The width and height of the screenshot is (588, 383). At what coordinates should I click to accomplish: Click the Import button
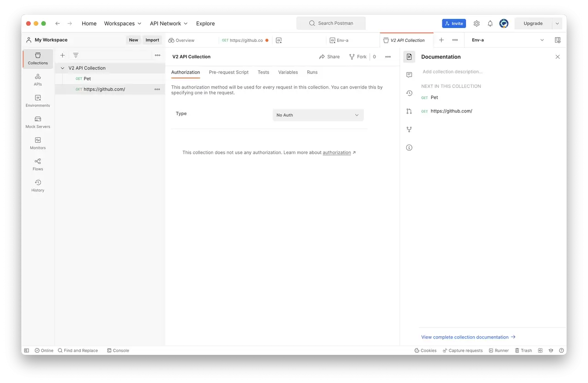(x=152, y=40)
